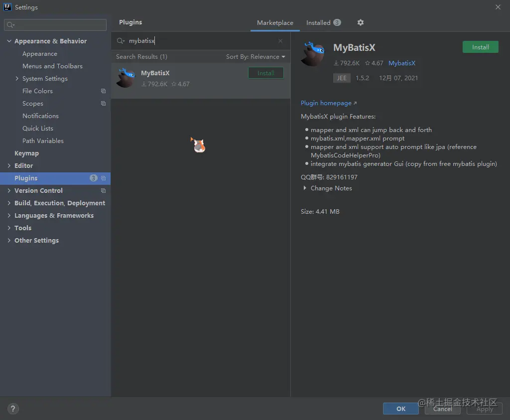Image resolution: width=510 pixels, height=420 pixels.
Task: Open plugin search options magnifier
Action: (121, 41)
